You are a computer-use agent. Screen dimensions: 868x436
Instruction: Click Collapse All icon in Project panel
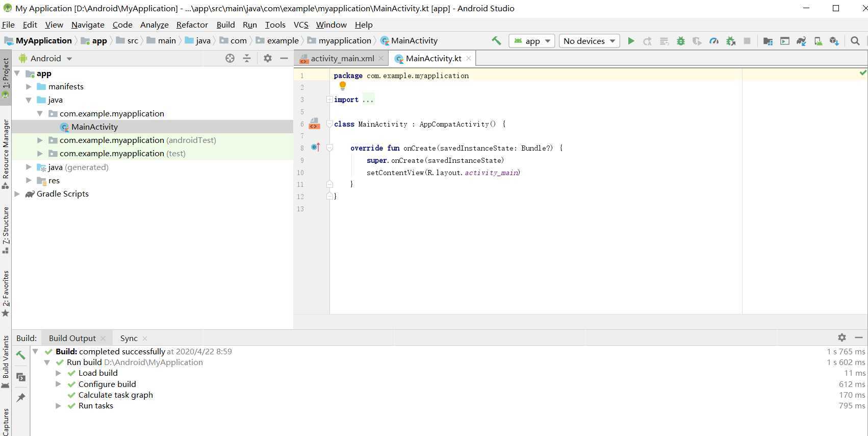click(x=247, y=58)
